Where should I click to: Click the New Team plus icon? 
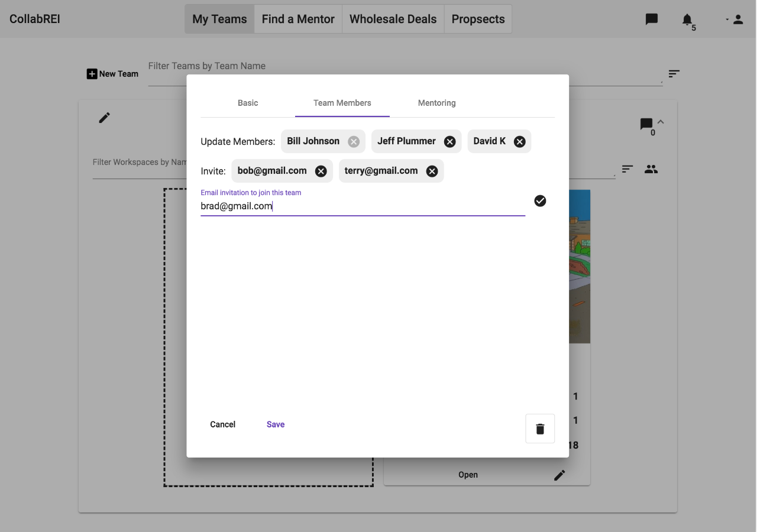[92, 74]
